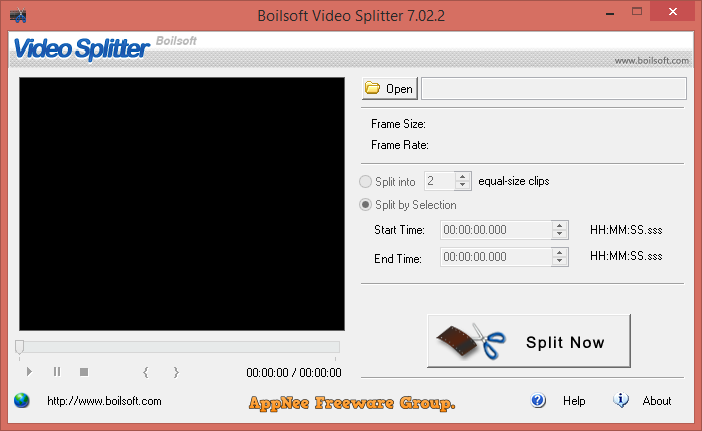Open the http://www.boilsoft.com link
This screenshot has height=431, width=702.
104,401
